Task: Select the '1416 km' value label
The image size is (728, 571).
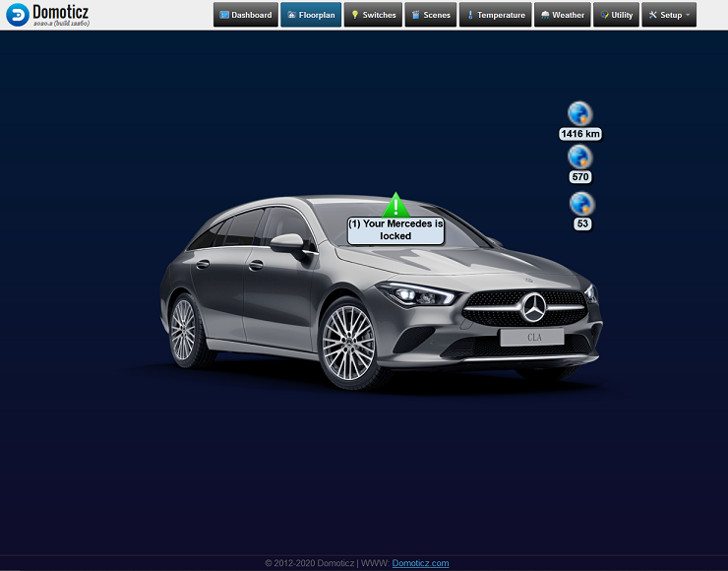Action: point(580,134)
